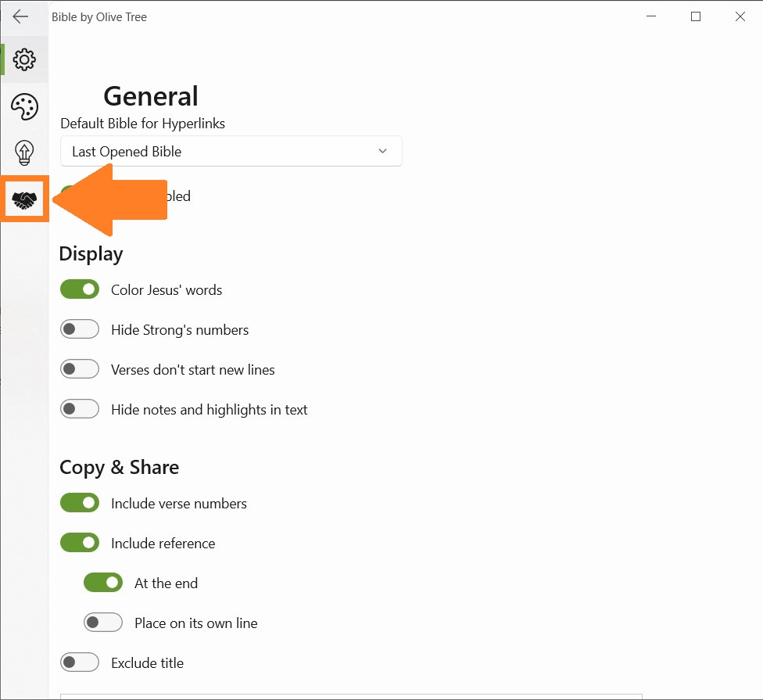Toggle Color Jesus' words off
The height and width of the screenshot is (700, 763).
80,289
